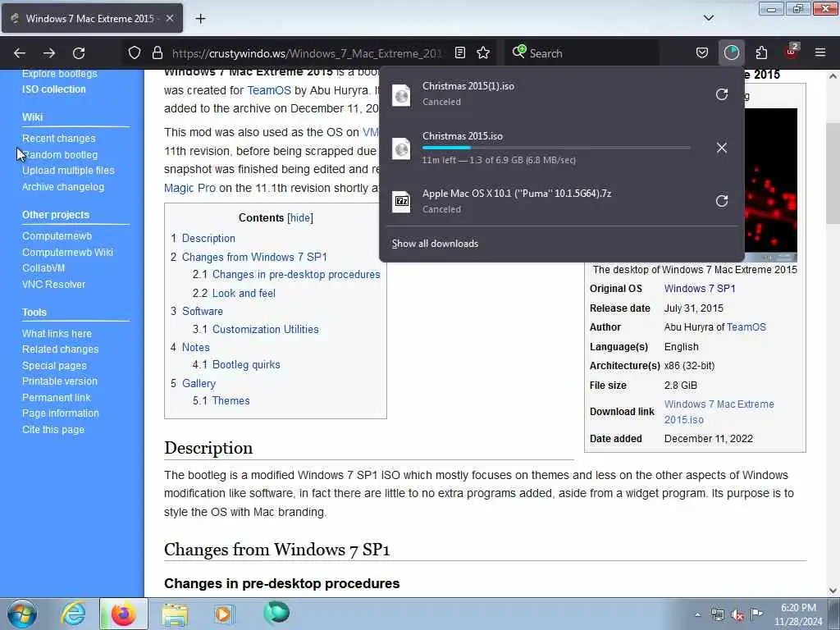840x630 pixels.
Task: Open Recent changes in Wiki sidebar
Action: 59,138
